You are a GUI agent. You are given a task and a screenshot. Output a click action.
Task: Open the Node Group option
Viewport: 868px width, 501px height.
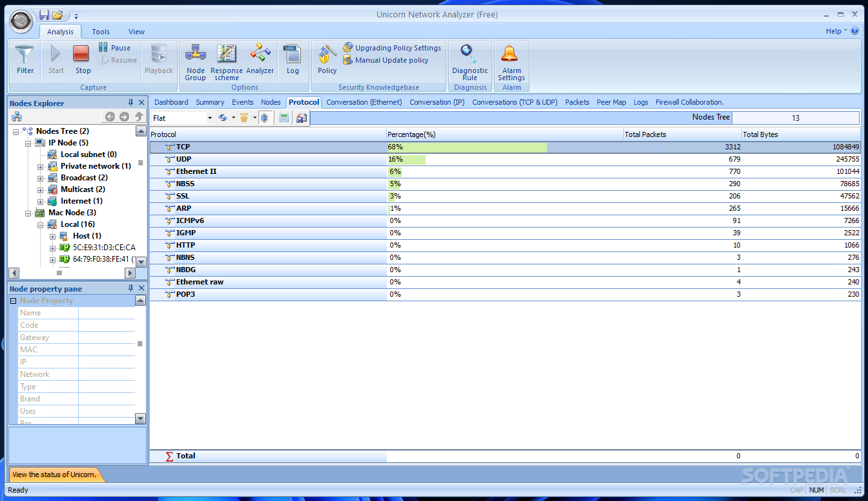[195, 63]
